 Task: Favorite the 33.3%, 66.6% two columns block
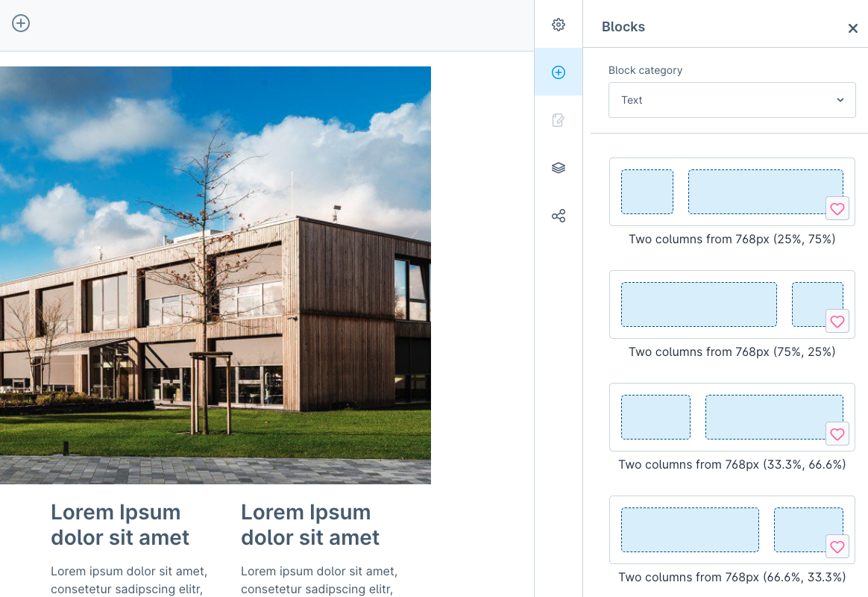click(837, 434)
